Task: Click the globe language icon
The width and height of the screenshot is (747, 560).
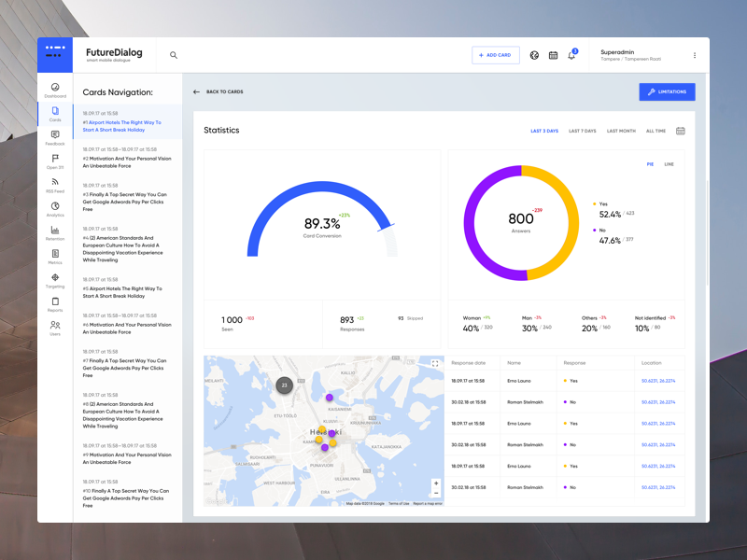Action: point(534,55)
